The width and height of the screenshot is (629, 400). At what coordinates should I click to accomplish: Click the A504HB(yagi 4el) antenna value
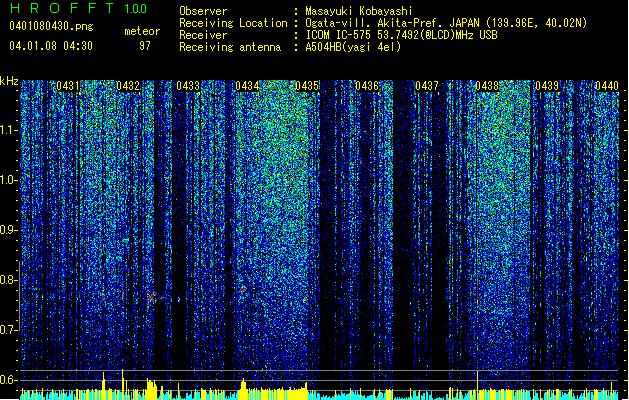point(353,47)
